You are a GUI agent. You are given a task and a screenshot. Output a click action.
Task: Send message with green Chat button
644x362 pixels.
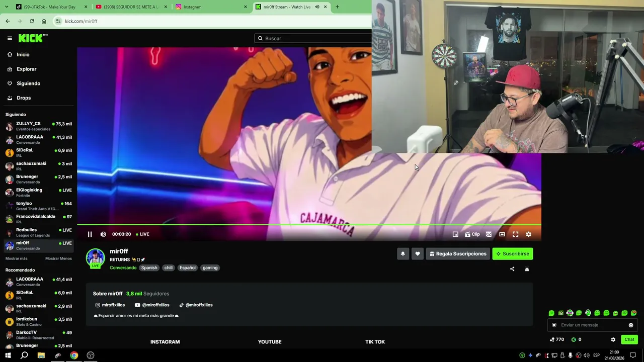pyautogui.click(x=629, y=340)
